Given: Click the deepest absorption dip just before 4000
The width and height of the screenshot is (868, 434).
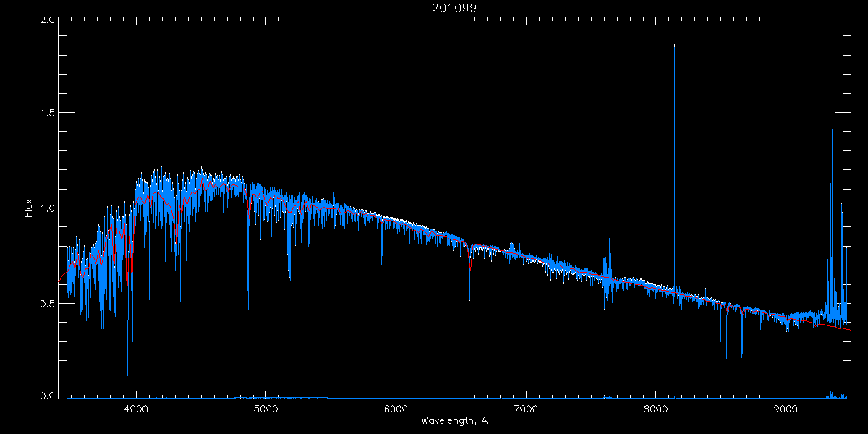Looking at the screenshot, I should (128, 374).
